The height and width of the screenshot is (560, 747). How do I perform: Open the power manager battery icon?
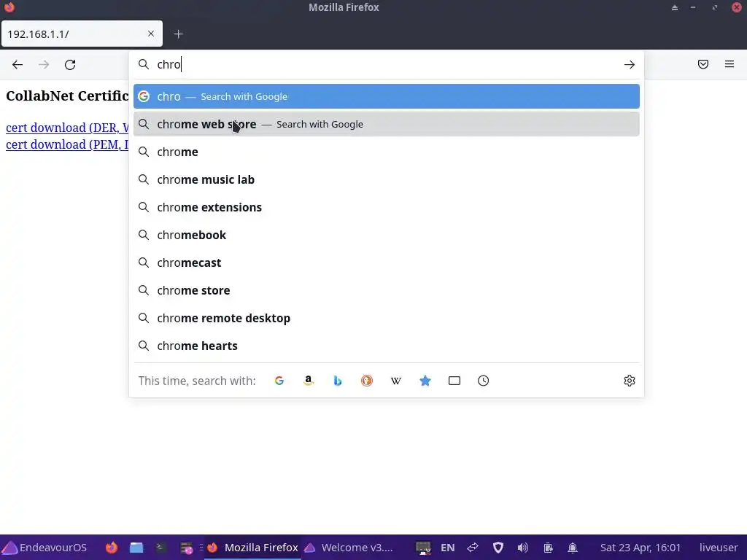pyautogui.click(x=548, y=548)
